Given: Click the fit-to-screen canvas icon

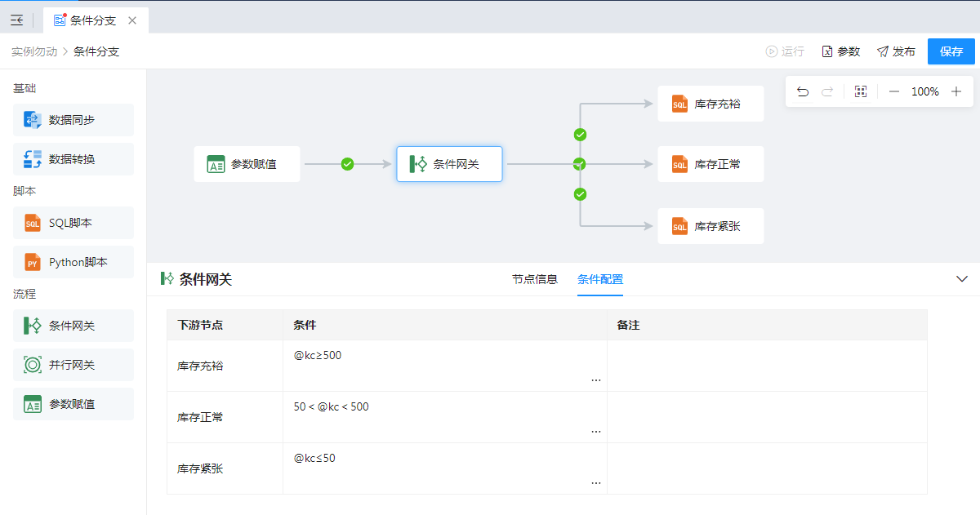Looking at the screenshot, I should point(860,91).
